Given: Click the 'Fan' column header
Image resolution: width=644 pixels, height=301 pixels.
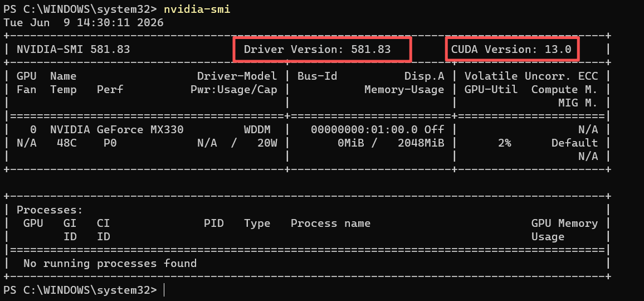Looking at the screenshot, I should click(26, 90).
